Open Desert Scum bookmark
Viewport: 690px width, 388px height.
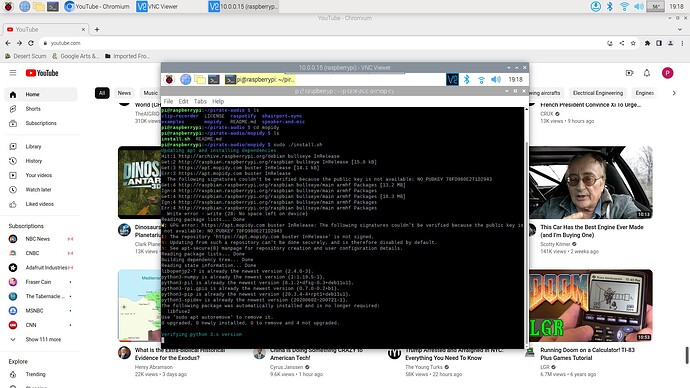pos(26,56)
